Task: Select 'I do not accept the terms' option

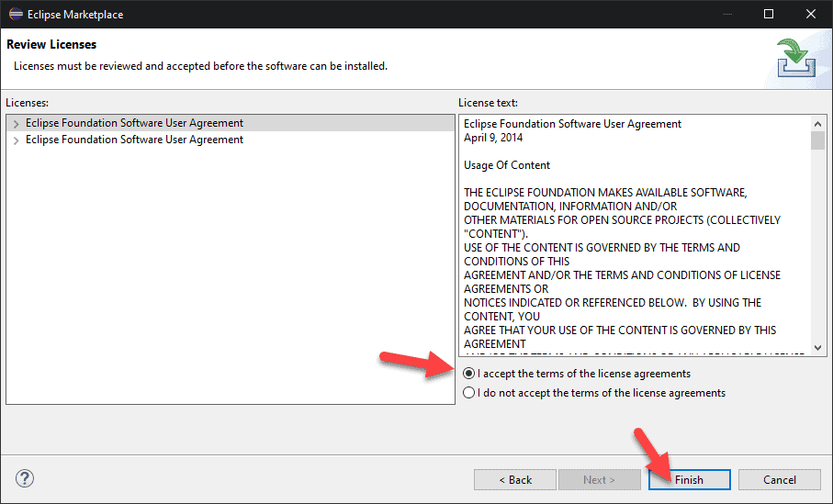Action: [x=468, y=393]
